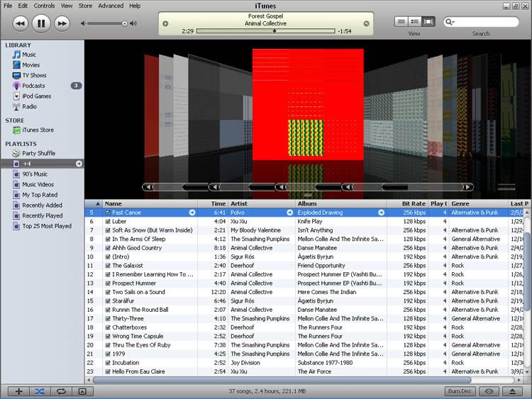Switch to list view
The width and height of the screenshot is (532, 399).
(x=401, y=22)
